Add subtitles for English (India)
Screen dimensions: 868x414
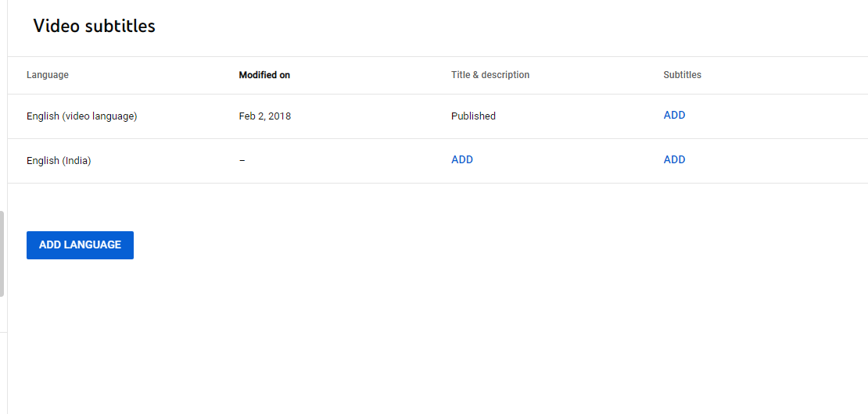(674, 159)
